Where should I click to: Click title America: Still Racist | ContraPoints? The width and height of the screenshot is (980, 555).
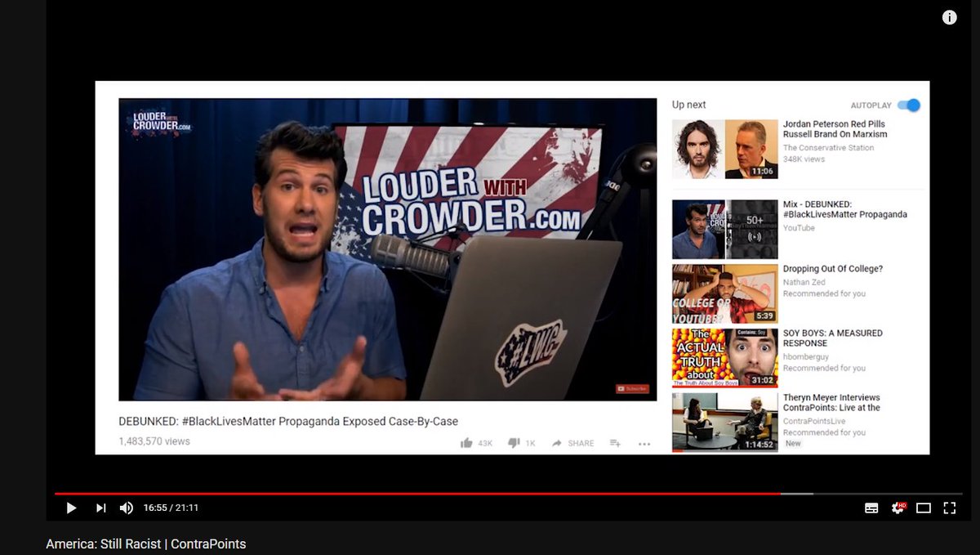point(145,544)
